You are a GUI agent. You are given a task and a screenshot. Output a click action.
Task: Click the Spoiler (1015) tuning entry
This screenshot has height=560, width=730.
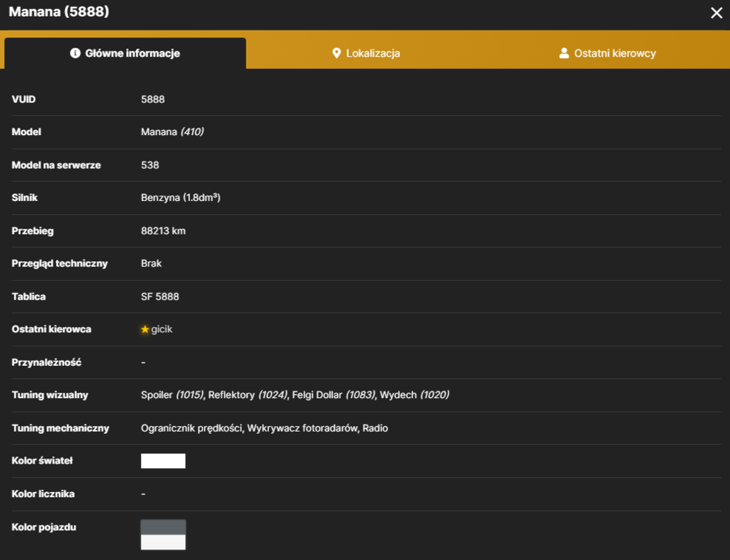[x=173, y=395]
